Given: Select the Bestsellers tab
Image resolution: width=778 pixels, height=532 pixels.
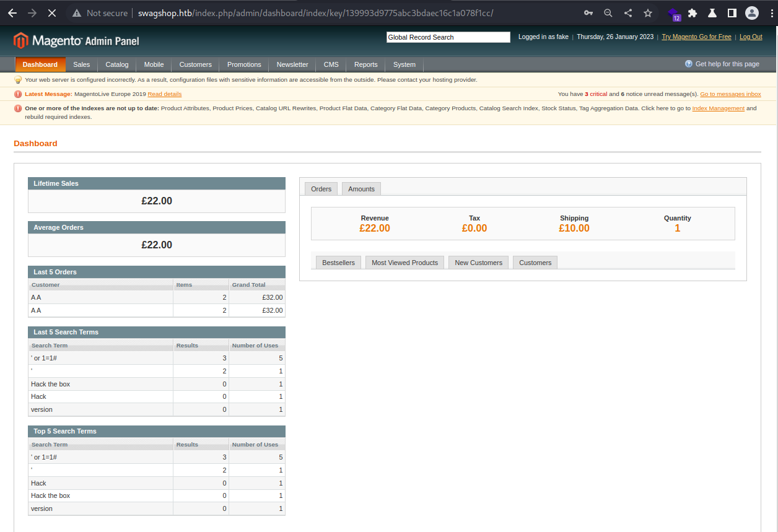Looking at the screenshot, I should click(x=339, y=263).
